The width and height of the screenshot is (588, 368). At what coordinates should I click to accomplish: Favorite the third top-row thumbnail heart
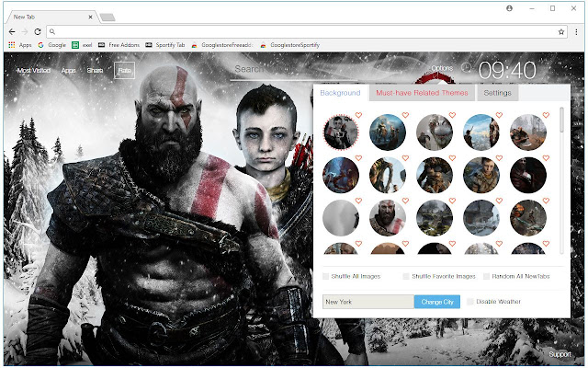pos(452,115)
